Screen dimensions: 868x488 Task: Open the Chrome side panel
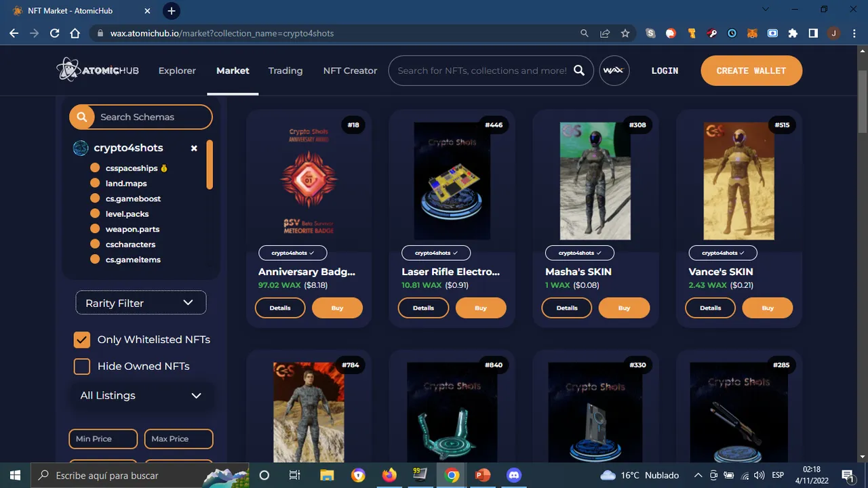813,33
